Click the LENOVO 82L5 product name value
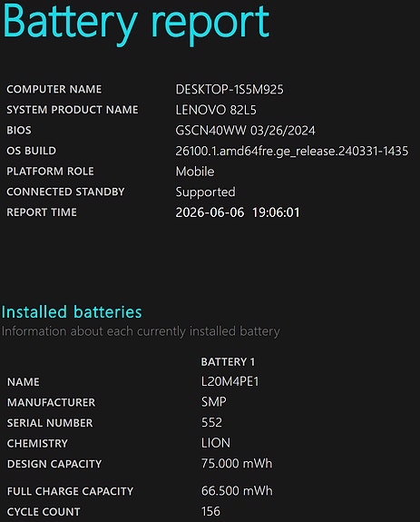Viewport: 420px width, 522px height. point(216,110)
